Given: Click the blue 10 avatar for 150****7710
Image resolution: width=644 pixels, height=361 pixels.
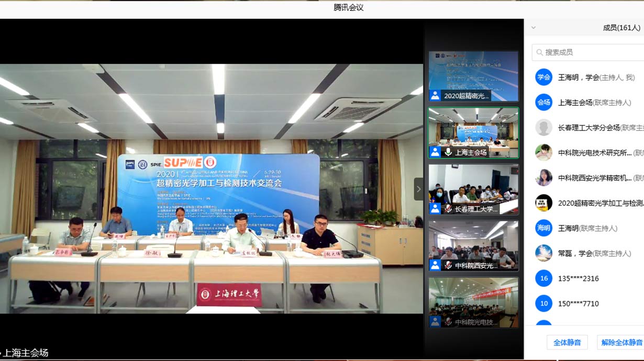Looking at the screenshot, I should tap(543, 303).
